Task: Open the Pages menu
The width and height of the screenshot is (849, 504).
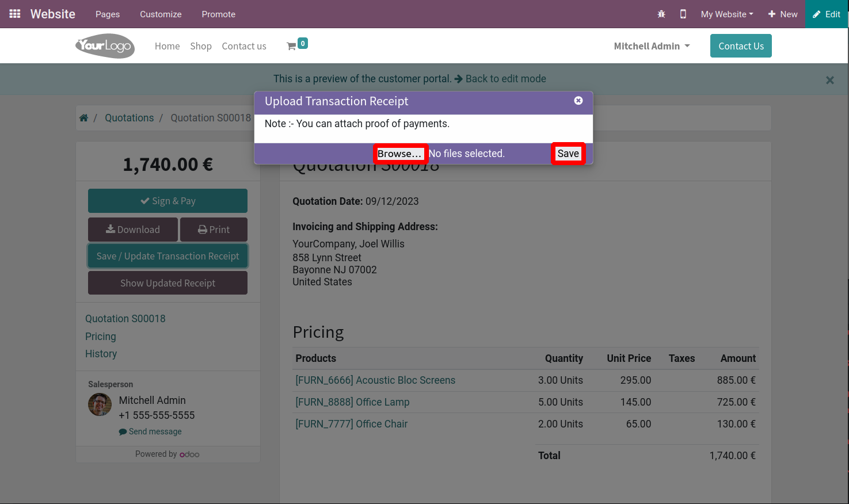Action: click(x=108, y=14)
